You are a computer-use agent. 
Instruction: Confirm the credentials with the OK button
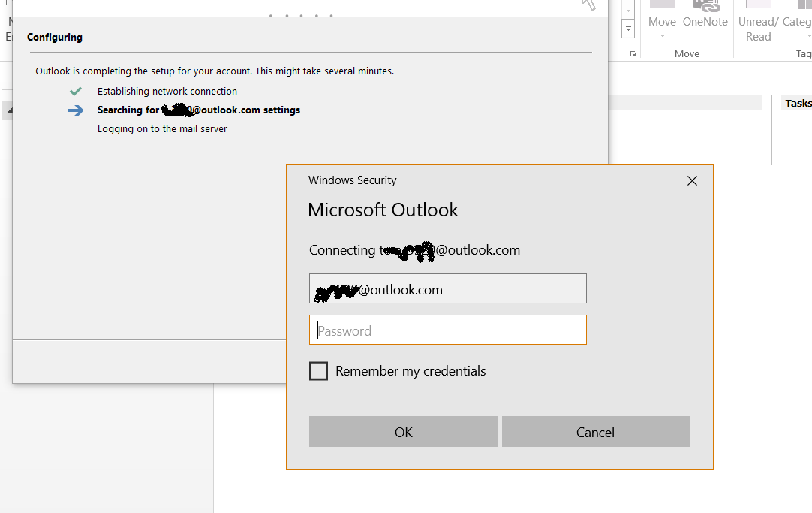pyautogui.click(x=404, y=432)
